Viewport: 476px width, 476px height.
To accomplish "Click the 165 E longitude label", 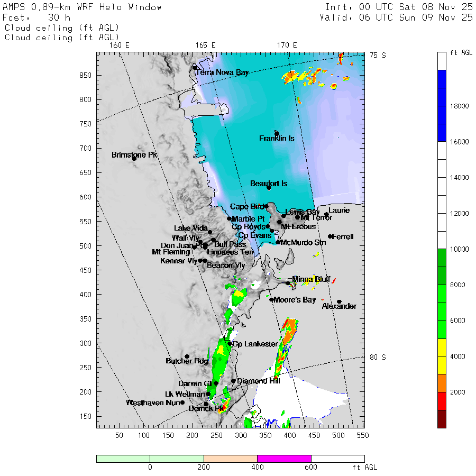I will 206,45.
